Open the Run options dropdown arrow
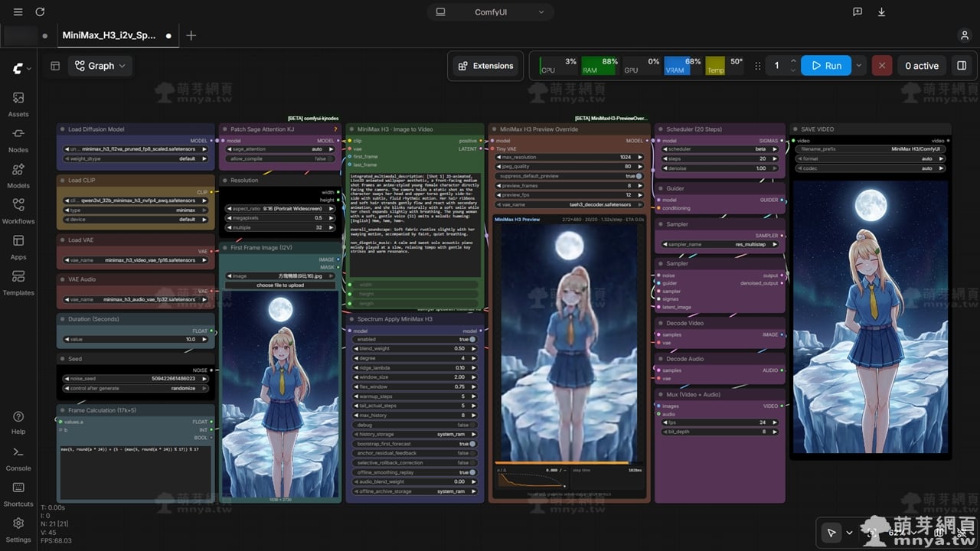Viewport: 980px width, 551px height. 858,66
